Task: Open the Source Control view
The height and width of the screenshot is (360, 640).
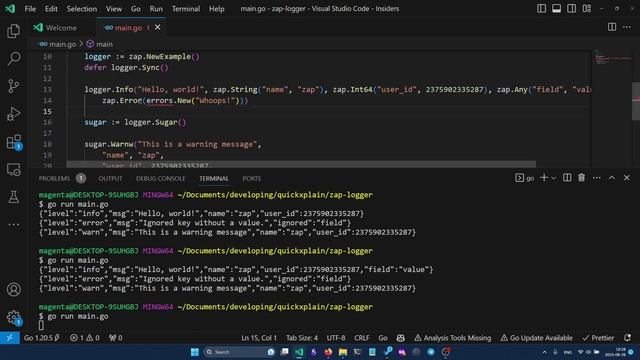Action: (x=13, y=86)
